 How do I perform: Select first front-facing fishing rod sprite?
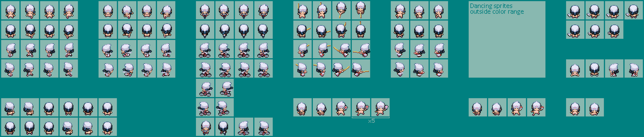pyautogui.click(x=303, y=10)
